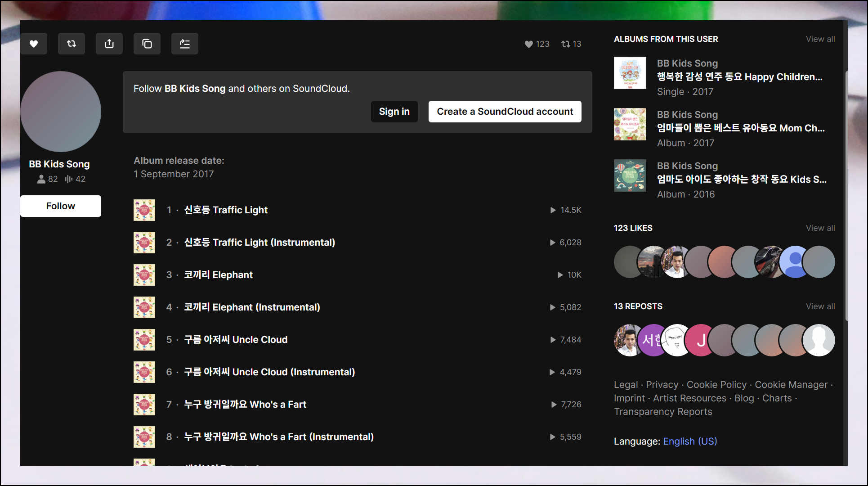Click the heart Like button
The width and height of the screenshot is (868, 486).
click(34, 44)
